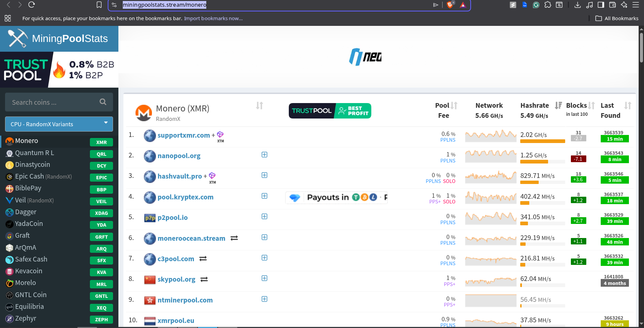
Task: Click the XTM icon beside supportxmr.com
Action: click(220, 135)
